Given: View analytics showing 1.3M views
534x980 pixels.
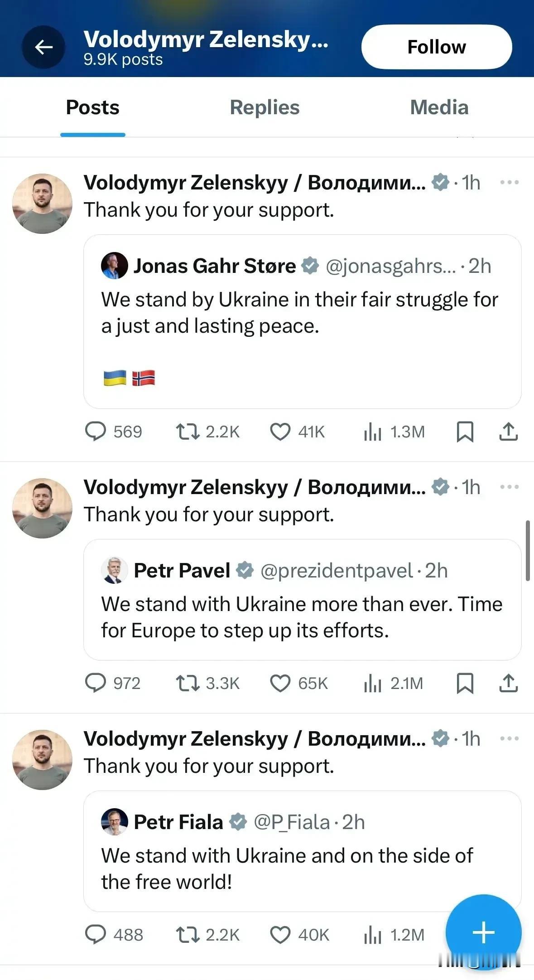Looking at the screenshot, I should coord(394,432).
